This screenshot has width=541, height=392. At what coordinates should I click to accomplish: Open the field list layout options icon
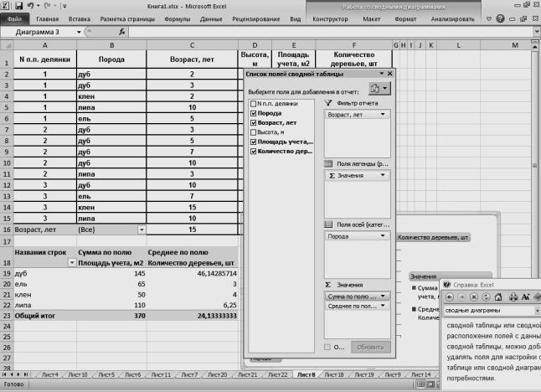pyautogui.click(x=379, y=89)
